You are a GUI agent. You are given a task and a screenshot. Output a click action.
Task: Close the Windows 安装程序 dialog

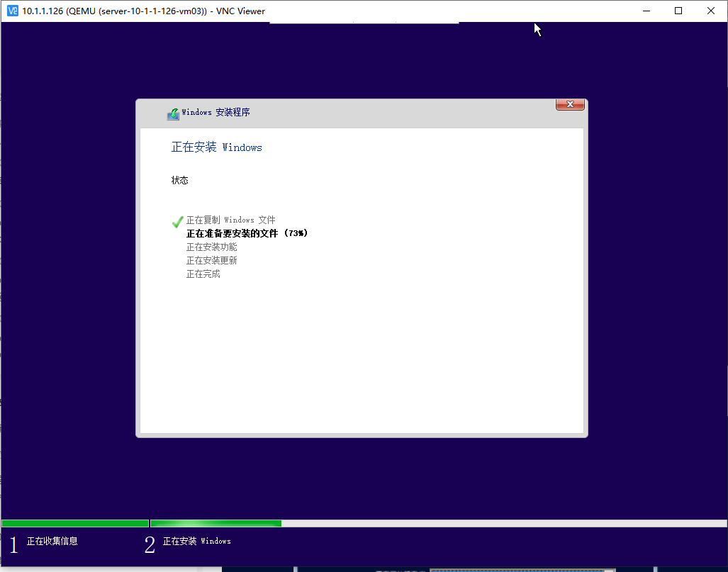(x=570, y=104)
